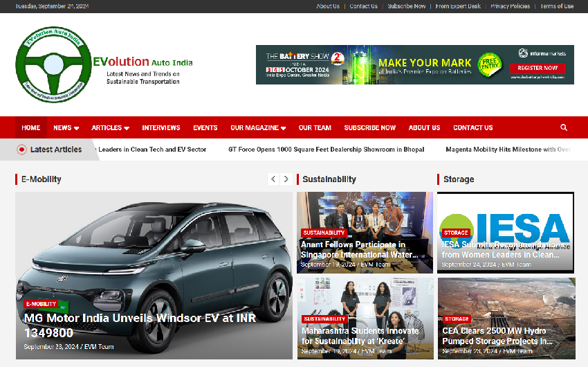Click Storage tag on CEA Hydro card

[x=457, y=319]
